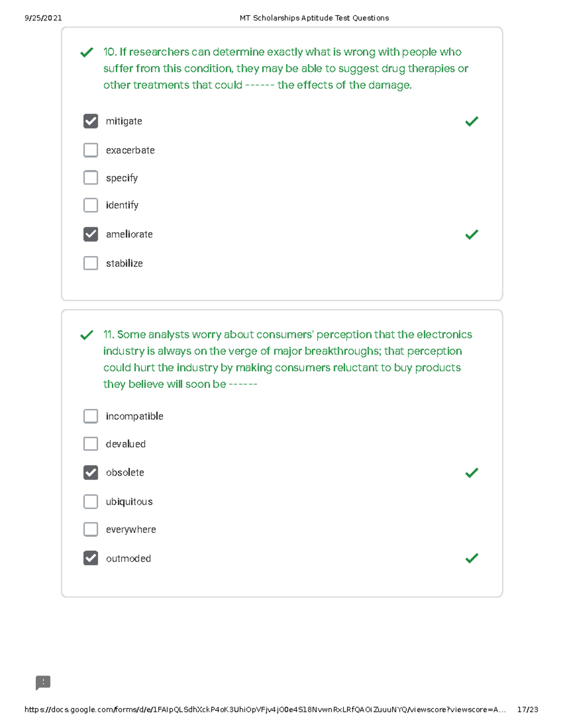The image size is (563, 728).
Task: Uncheck the obsolete checkbox
Action: coord(91,473)
